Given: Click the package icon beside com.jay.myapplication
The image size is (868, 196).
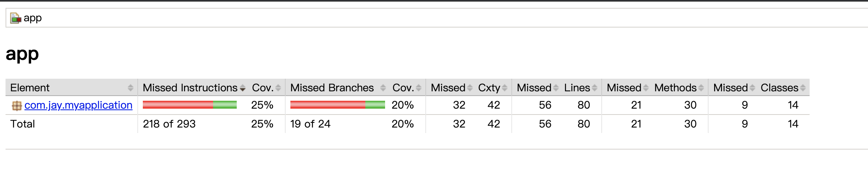Looking at the screenshot, I should click(17, 105).
